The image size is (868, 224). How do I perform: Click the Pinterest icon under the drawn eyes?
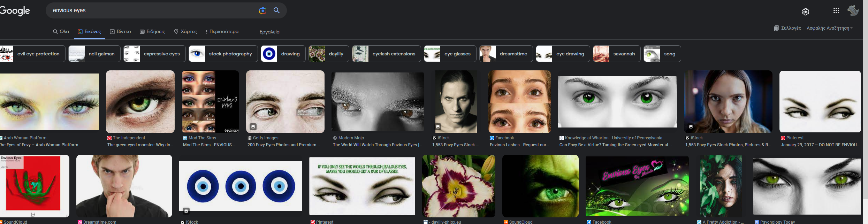pos(783,138)
